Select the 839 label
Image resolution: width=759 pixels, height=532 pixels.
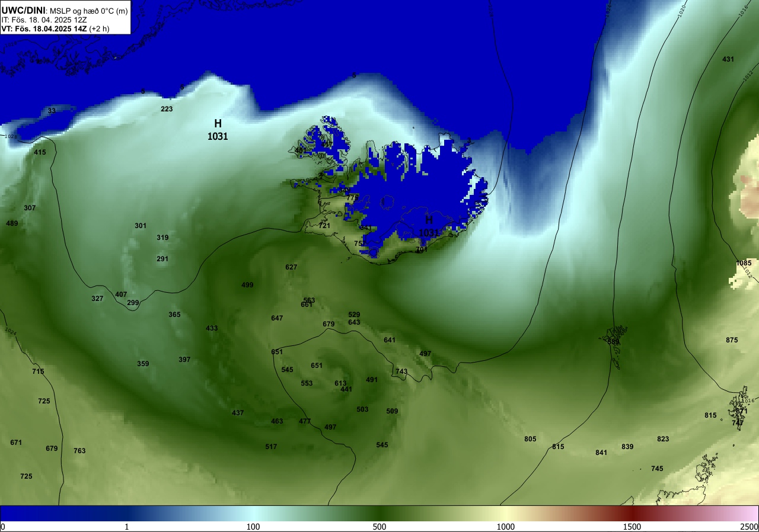pos(627,447)
